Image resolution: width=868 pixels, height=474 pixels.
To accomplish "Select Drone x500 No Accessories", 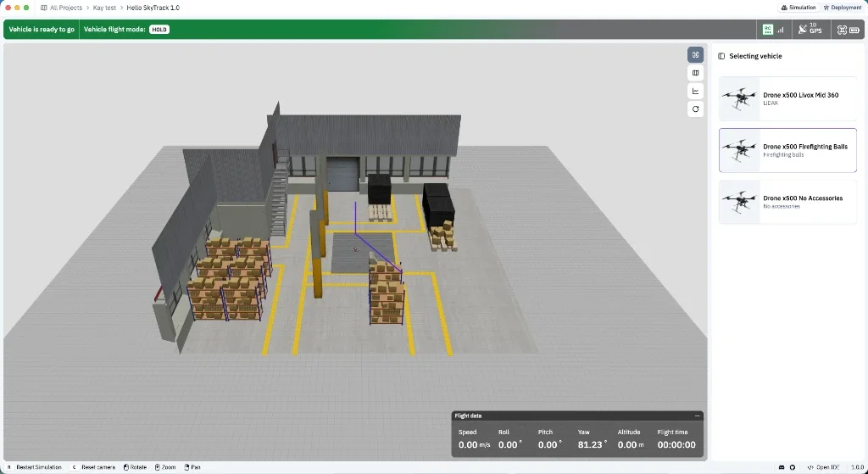I will [787, 202].
